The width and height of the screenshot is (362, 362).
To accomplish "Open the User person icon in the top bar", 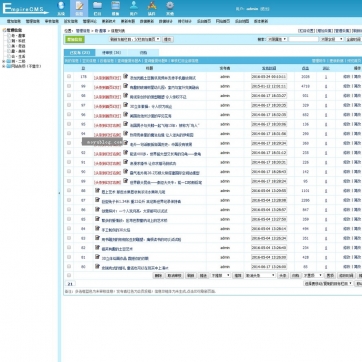I will coord(134,8).
